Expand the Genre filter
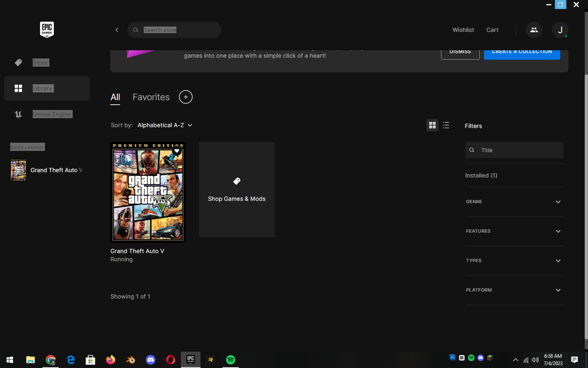The image size is (588, 368). 514,202
